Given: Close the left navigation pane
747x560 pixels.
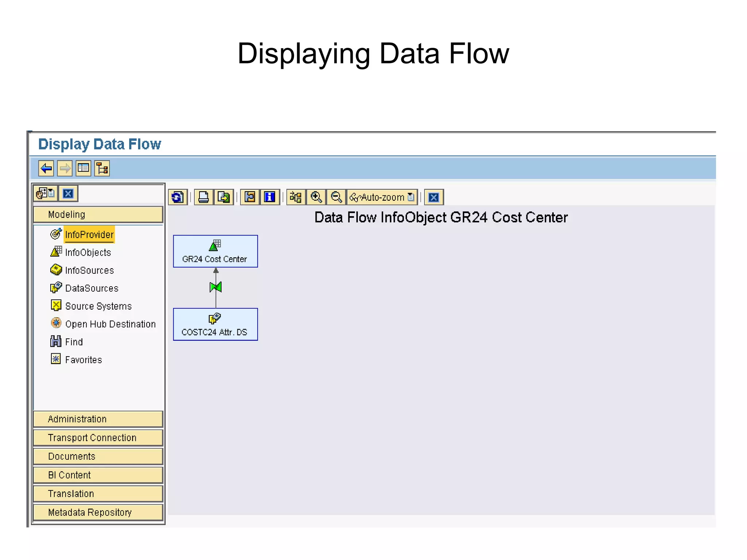Looking at the screenshot, I should click(68, 193).
